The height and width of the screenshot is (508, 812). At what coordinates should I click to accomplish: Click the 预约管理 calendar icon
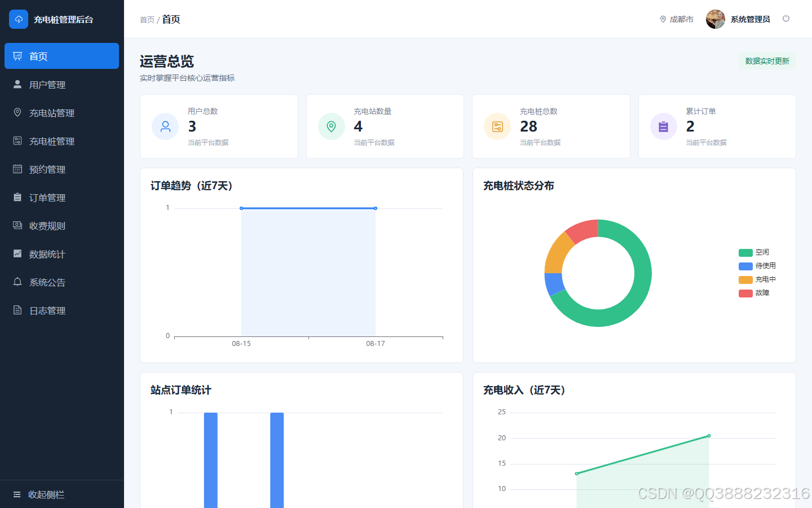(x=17, y=169)
